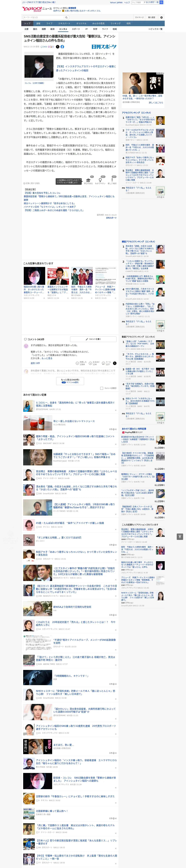
Task: Select the ライブ tab in main nav
Action: pos(49,23)
